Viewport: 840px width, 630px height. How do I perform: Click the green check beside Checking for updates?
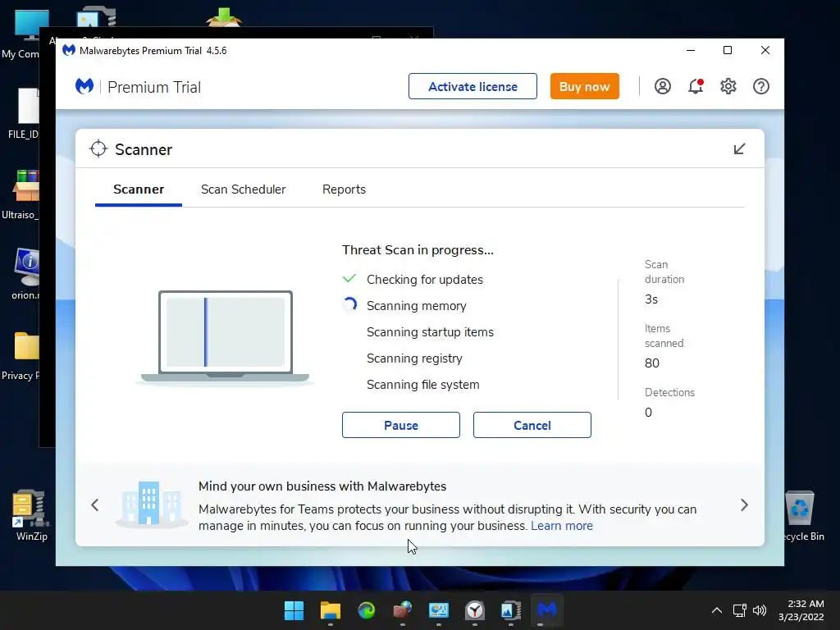(x=349, y=279)
